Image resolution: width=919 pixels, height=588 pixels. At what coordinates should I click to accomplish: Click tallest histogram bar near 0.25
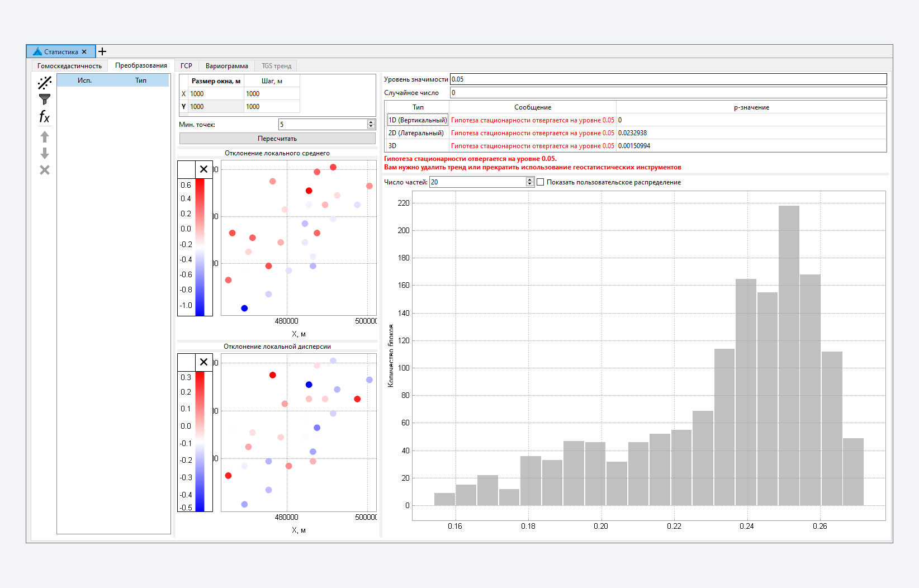(789, 355)
